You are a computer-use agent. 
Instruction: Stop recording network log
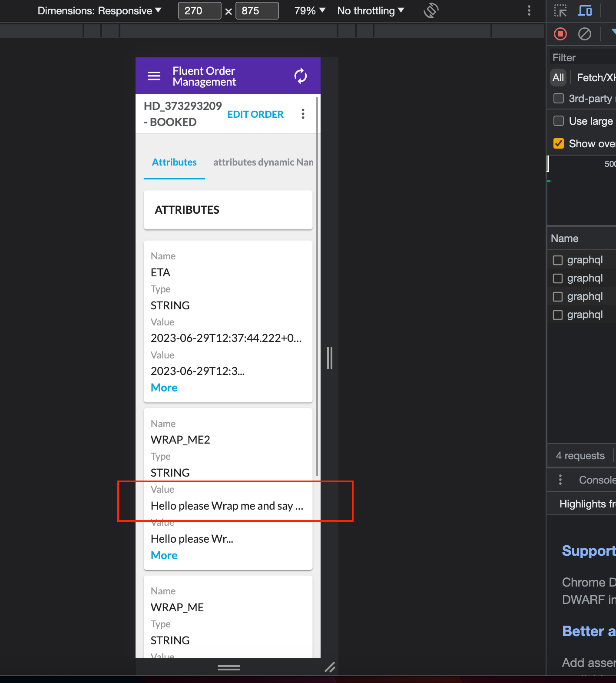[560, 34]
